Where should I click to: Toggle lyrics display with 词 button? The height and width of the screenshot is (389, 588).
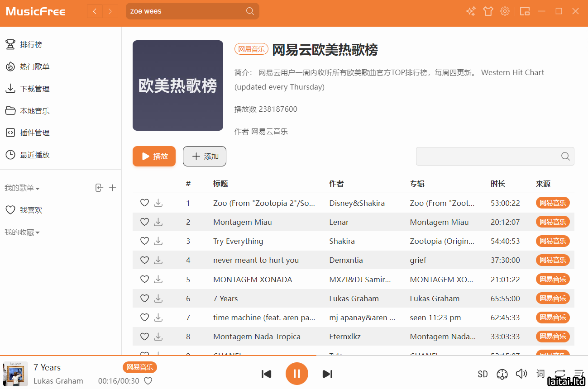(540, 374)
